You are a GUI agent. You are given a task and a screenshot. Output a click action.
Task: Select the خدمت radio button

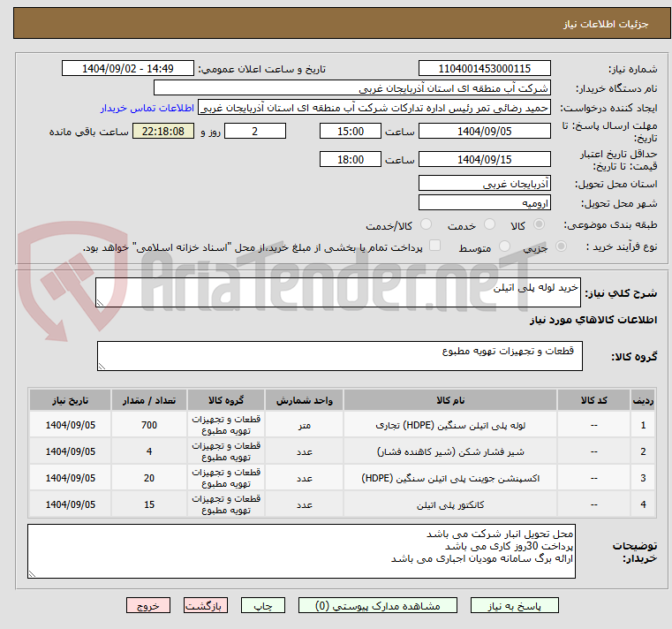pos(489,224)
